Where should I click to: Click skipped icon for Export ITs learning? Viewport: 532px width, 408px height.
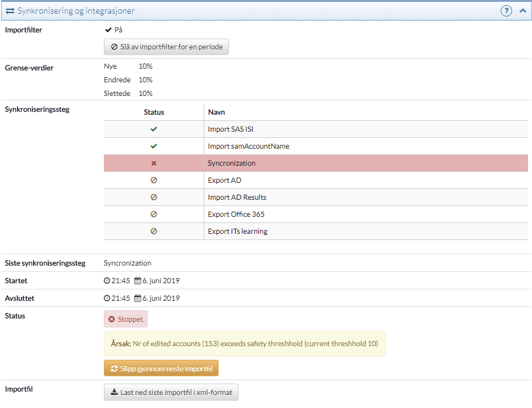(154, 232)
